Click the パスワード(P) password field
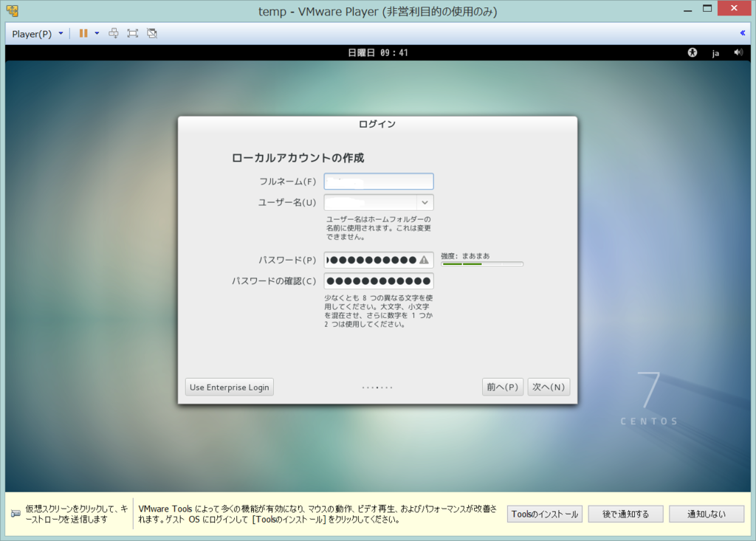The width and height of the screenshot is (756, 541). [x=379, y=260]
